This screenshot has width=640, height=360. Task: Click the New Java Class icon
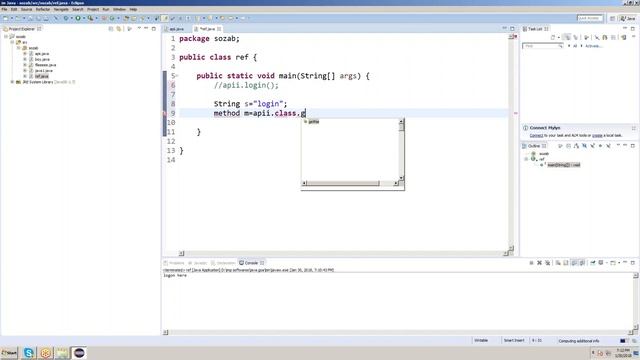(112, 18)
